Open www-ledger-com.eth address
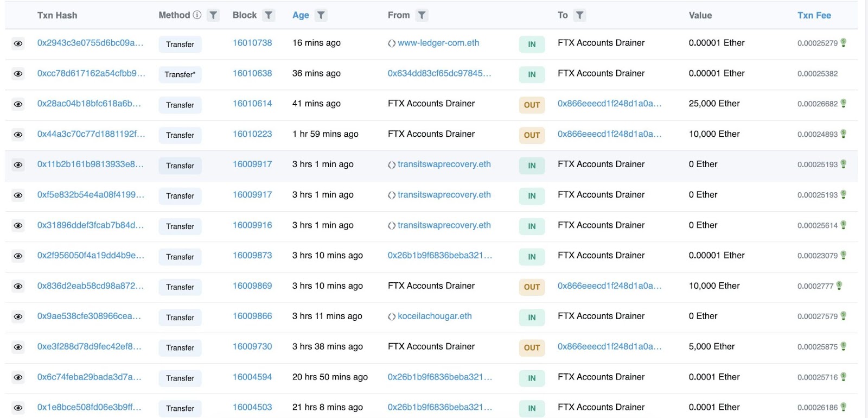Screen dimensions: 868x418 pos(438,43)
